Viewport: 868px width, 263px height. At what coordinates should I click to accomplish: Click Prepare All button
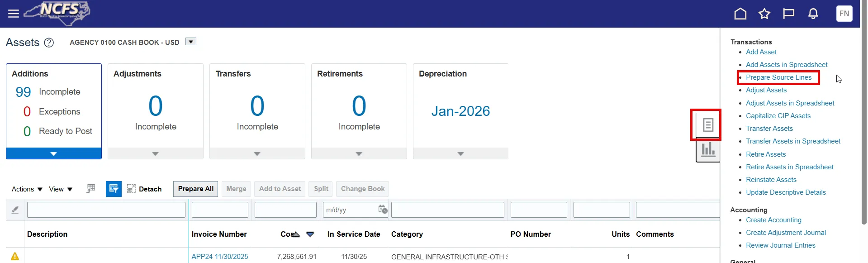(195, 189)
